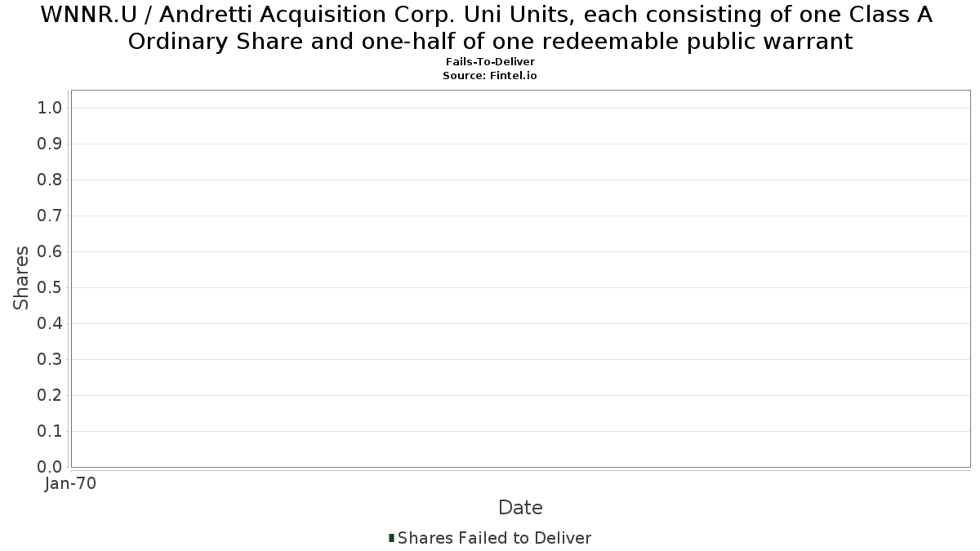Click the 0.1 y-axis tick label
The image size is (980, 551).
[51, 431]
